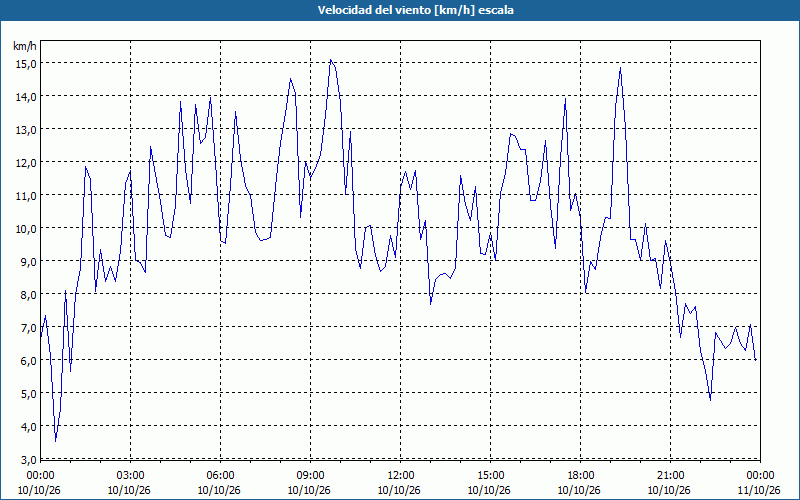800x500 pixels.
Task: Click the "21:00" time label
Action: click(x=670, y=476)
